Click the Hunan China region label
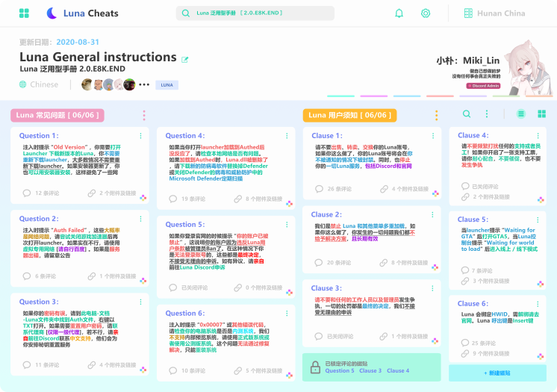Image resolution: width=557 pixels, height=392 pixels. (501, 13)
